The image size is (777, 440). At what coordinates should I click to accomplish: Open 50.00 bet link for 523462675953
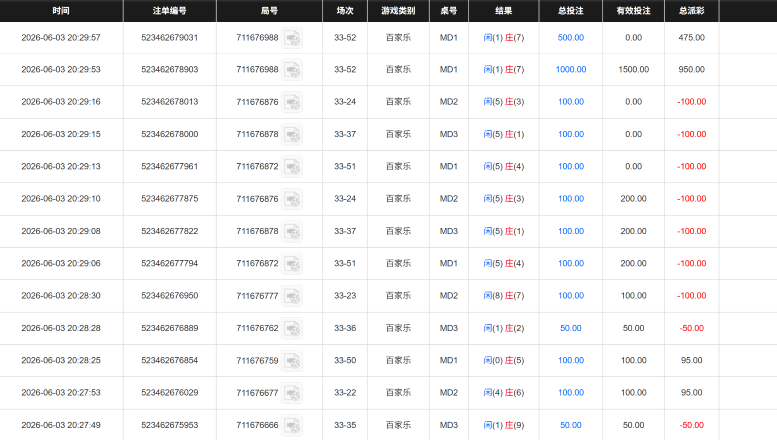click(x=571, y=425)
